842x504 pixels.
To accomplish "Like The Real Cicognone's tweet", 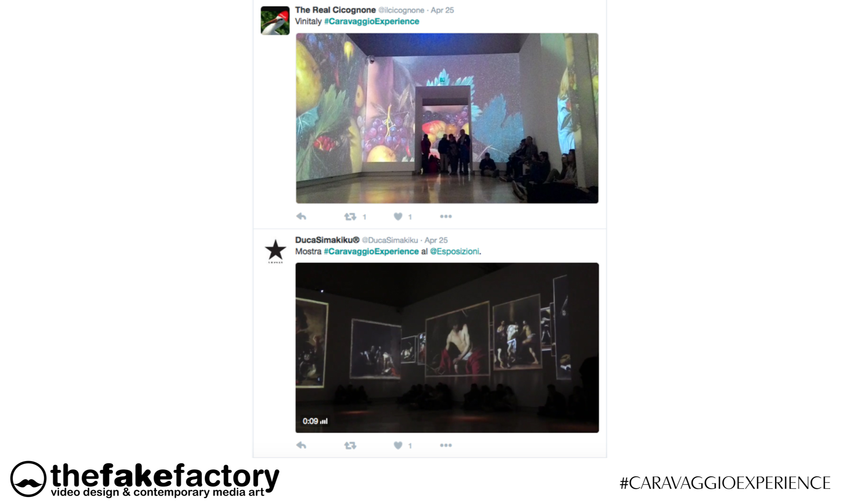I will pyautogui.click(x=398, y=217).
